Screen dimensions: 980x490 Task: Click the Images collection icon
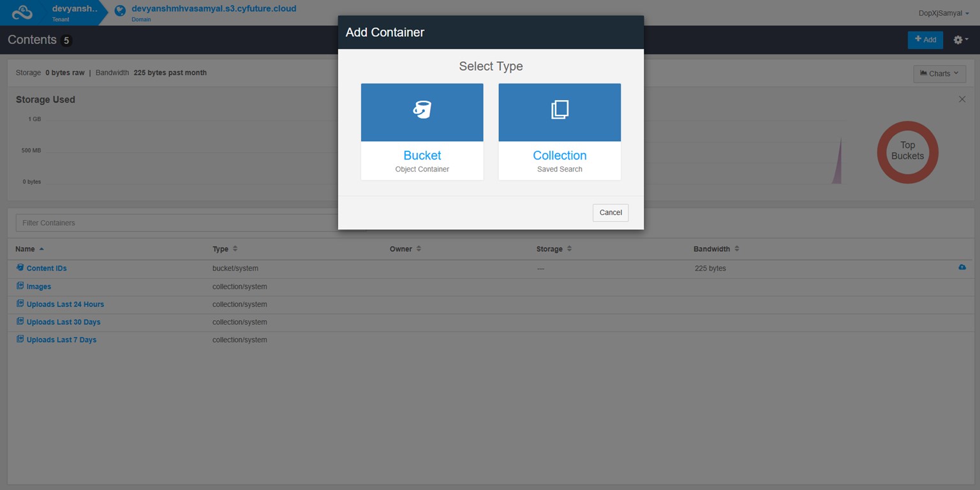[x=20, y=286]
